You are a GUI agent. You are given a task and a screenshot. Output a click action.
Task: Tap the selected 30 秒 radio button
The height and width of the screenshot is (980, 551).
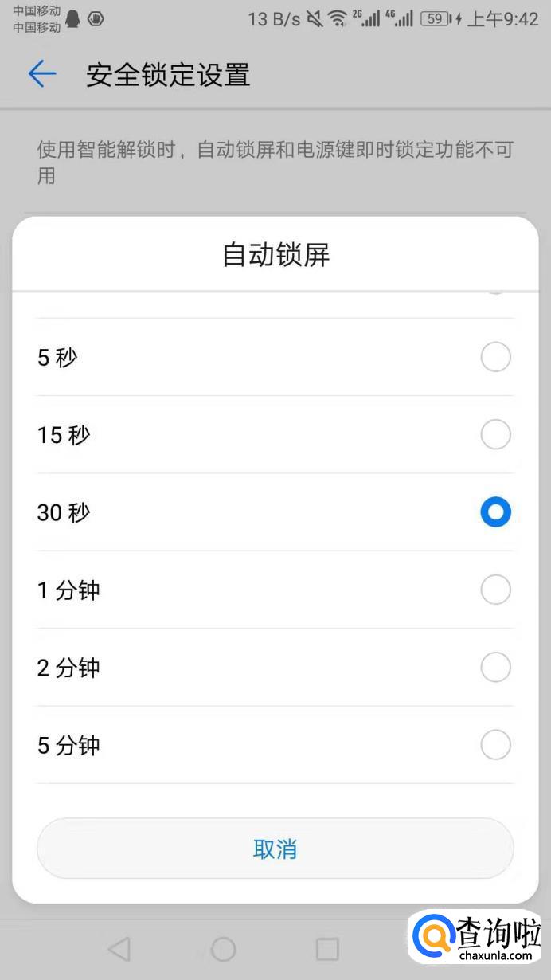(x=495, y=512)
